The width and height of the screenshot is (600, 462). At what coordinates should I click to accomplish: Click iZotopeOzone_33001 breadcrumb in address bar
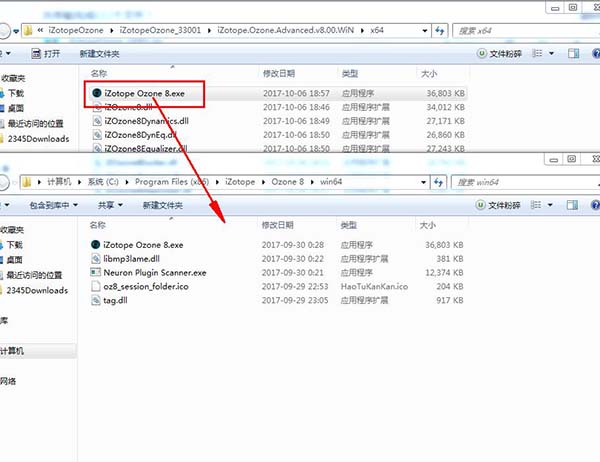pos(160,30)
